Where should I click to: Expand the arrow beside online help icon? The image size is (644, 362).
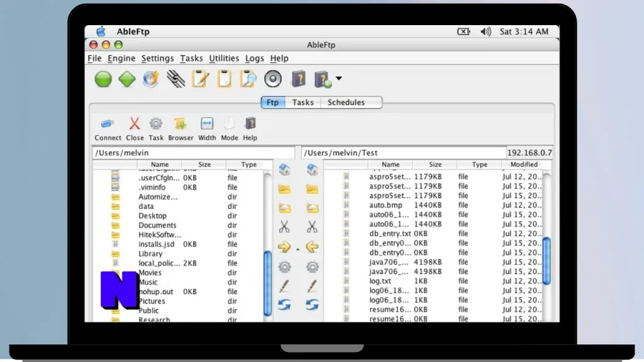(338, 78)
